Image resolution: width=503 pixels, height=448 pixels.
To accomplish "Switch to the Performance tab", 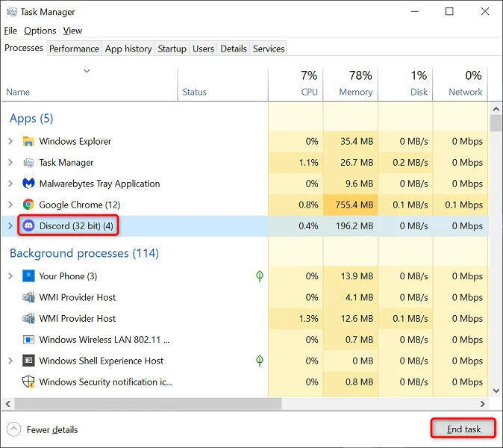I will [x=74, y=49].
